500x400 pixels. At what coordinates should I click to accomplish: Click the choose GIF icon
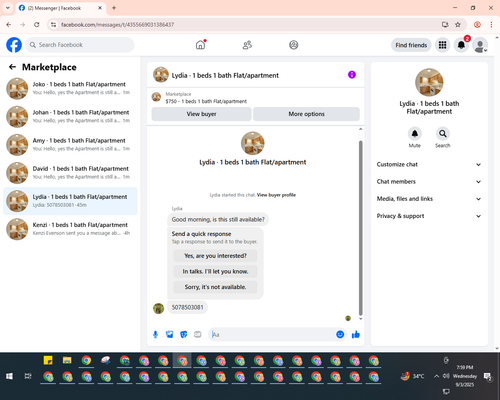coord(198,334)
